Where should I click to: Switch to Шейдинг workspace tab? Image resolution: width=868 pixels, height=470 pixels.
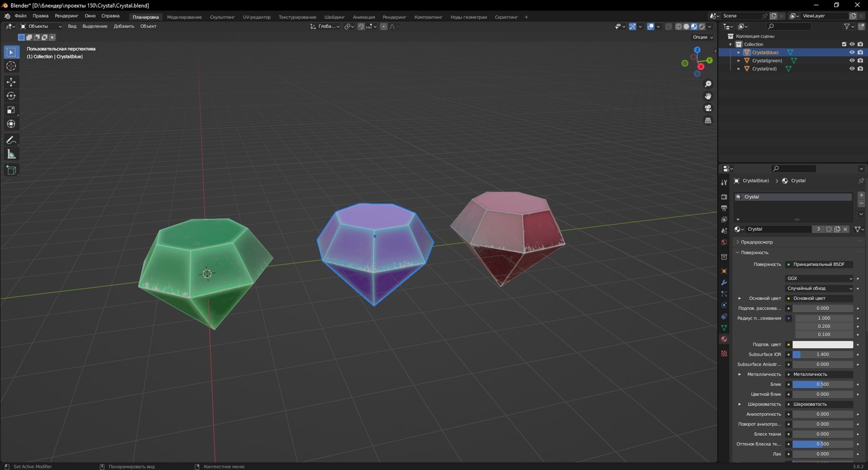[335, 17]
